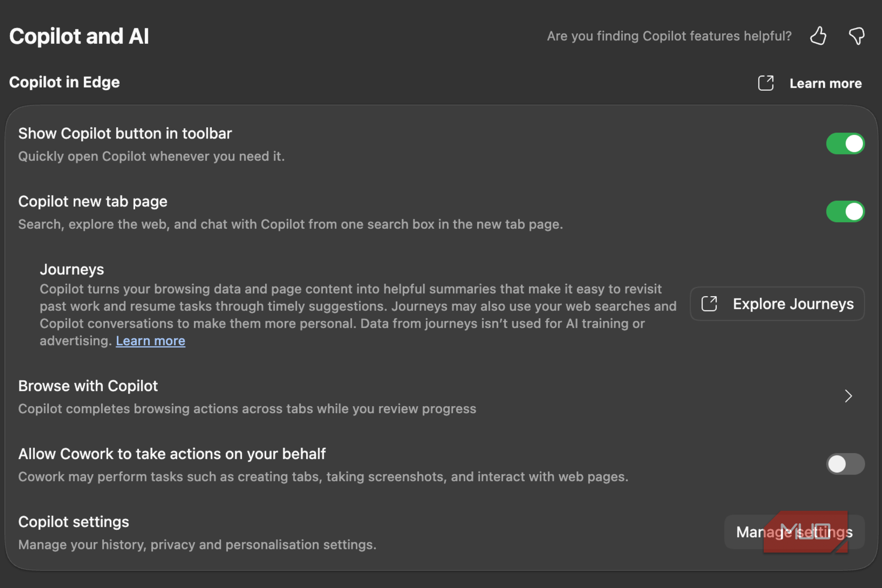Click the thumbs up feedback icon
Viewport: 882px width, 588px height.
click(x=818, y=36)
